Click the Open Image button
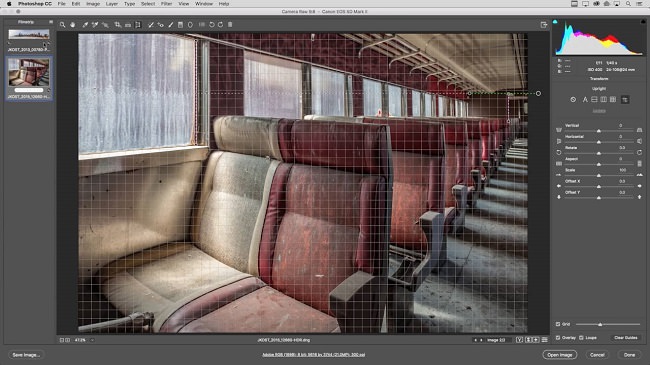 click(560, 355)
